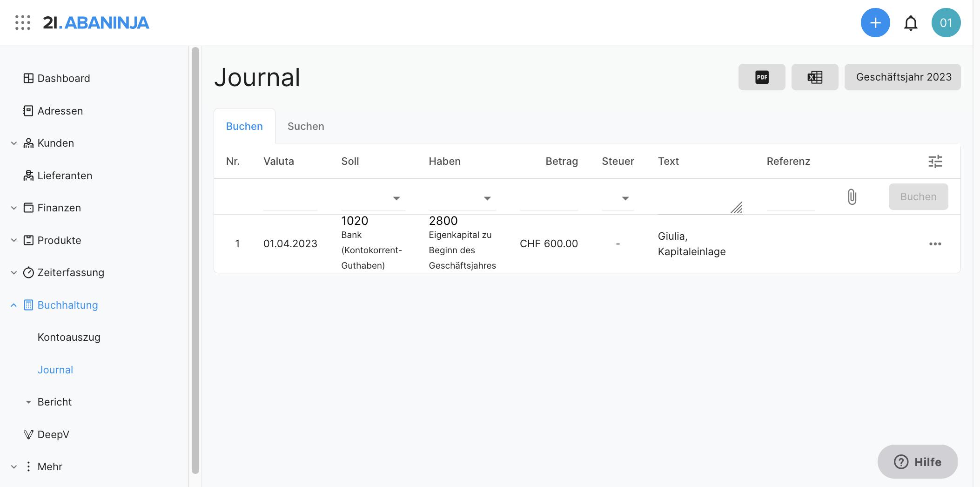Open Kontoauszug in the sidebar

69,338
